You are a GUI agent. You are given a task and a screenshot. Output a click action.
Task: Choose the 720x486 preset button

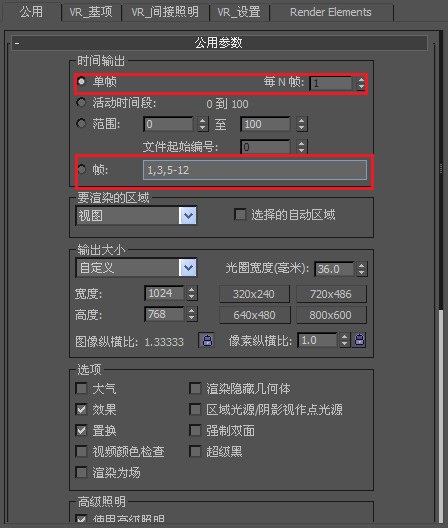click(331, 294)
